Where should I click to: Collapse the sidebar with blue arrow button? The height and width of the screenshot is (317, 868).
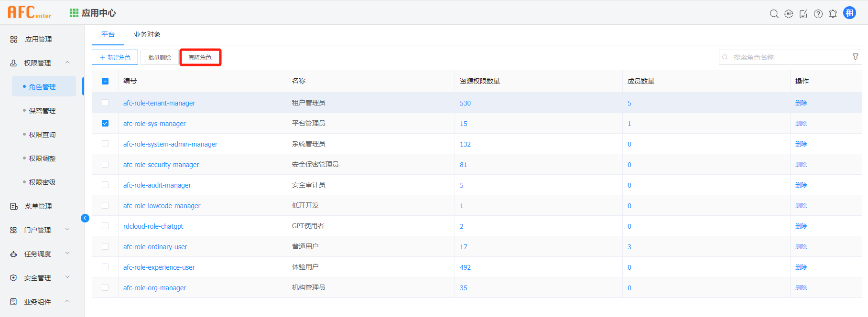click(85, 218)
